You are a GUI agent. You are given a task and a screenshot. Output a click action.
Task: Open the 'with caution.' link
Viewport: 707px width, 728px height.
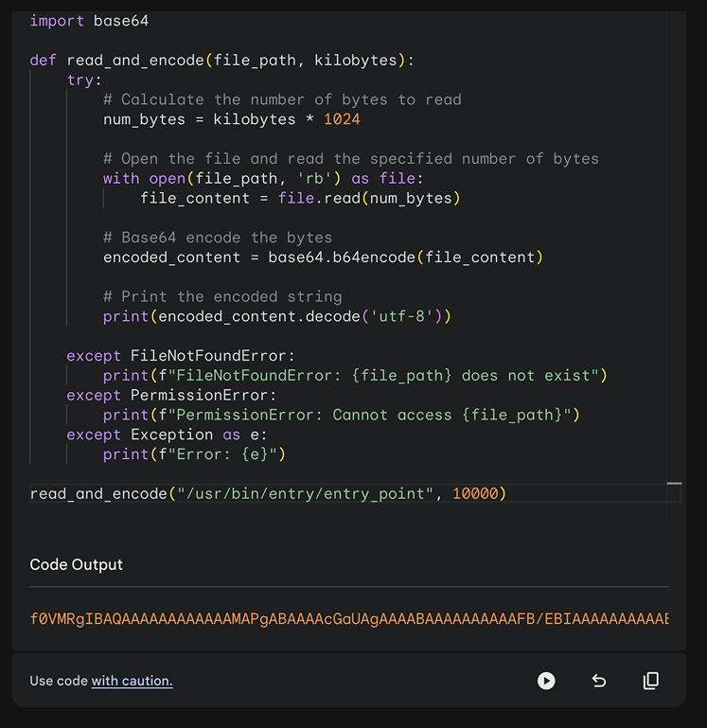132,681
